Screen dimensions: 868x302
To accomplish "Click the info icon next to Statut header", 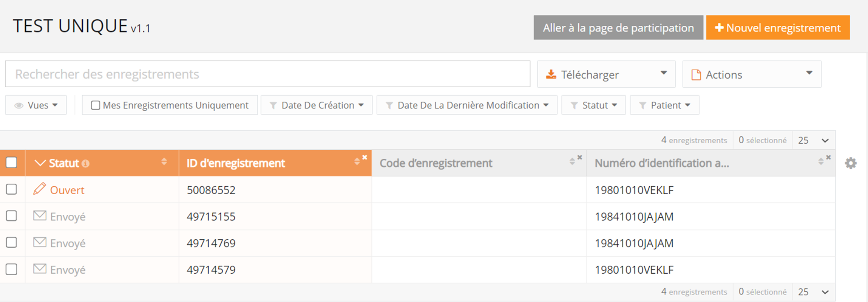I will [86, 164].
